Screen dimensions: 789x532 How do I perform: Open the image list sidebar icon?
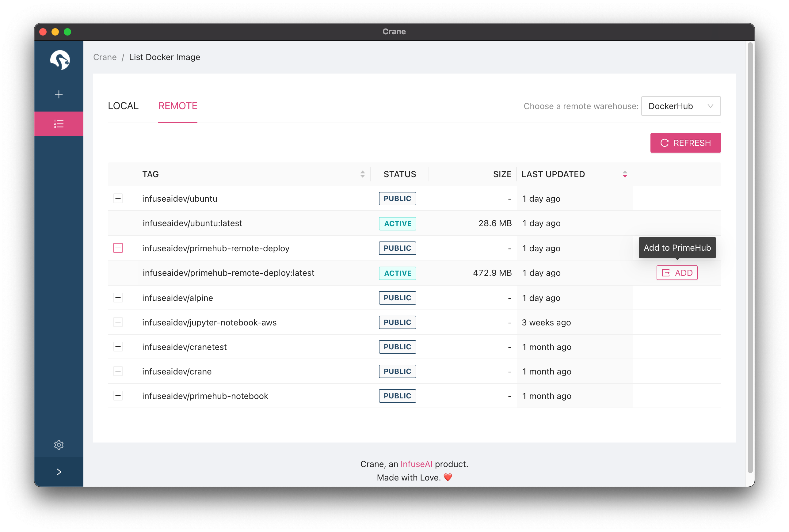tap(59, 124)
